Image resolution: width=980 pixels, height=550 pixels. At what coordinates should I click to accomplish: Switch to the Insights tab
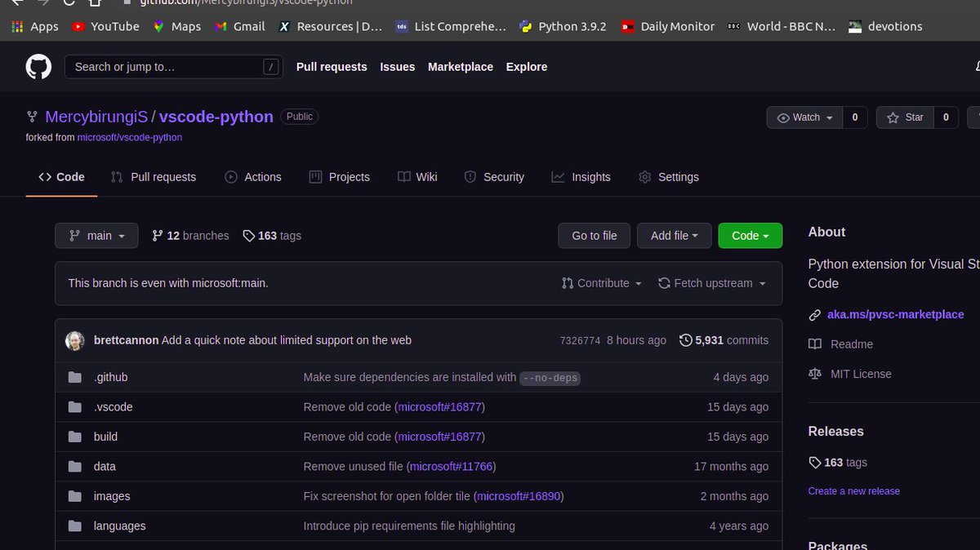click(581, 177)
